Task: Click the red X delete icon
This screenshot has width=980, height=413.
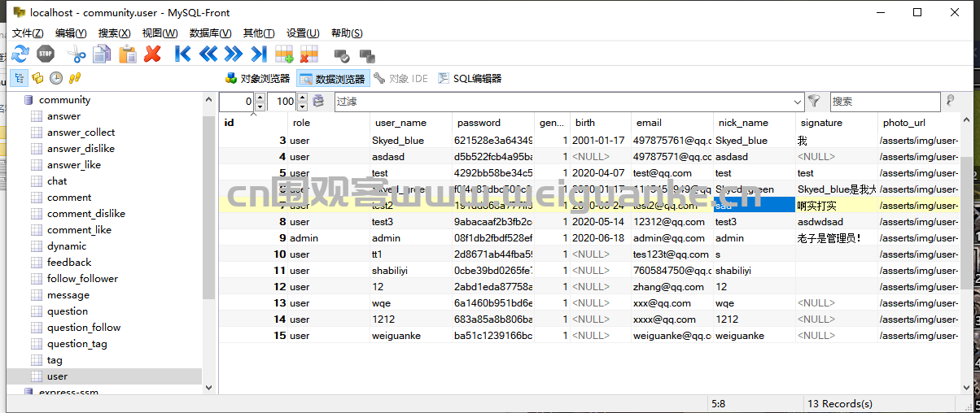Action: click(152, 54)
